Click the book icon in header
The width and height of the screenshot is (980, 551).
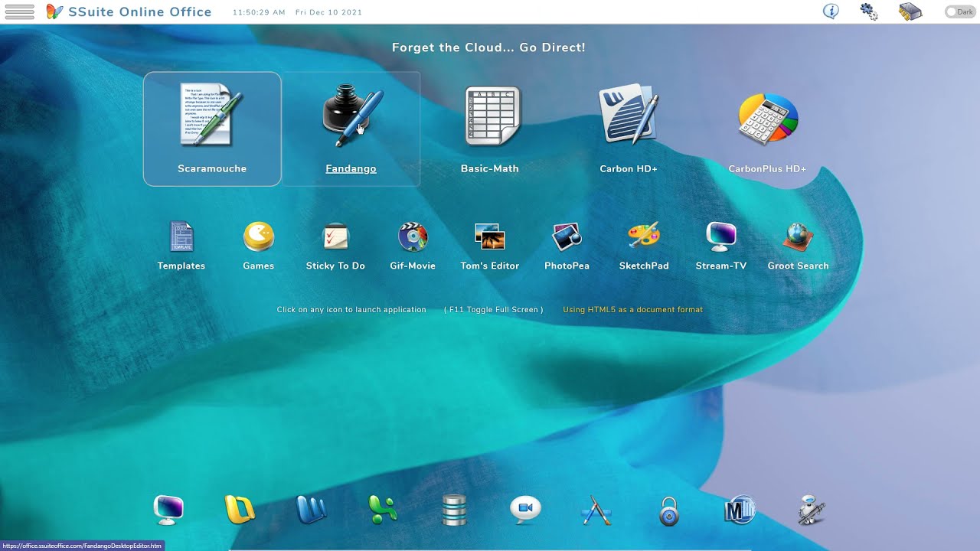click(910, 11)
